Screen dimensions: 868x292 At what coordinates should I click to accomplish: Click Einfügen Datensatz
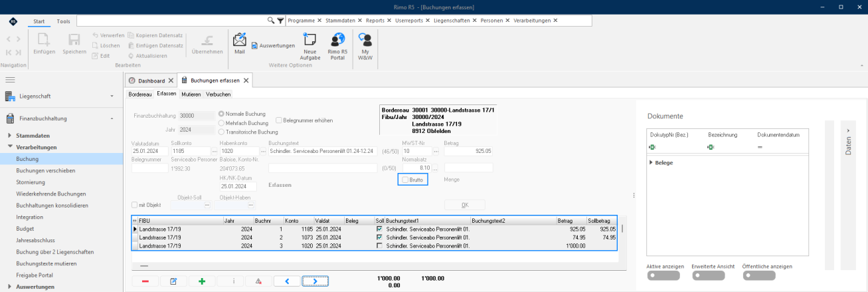click(x=155, y=45)
